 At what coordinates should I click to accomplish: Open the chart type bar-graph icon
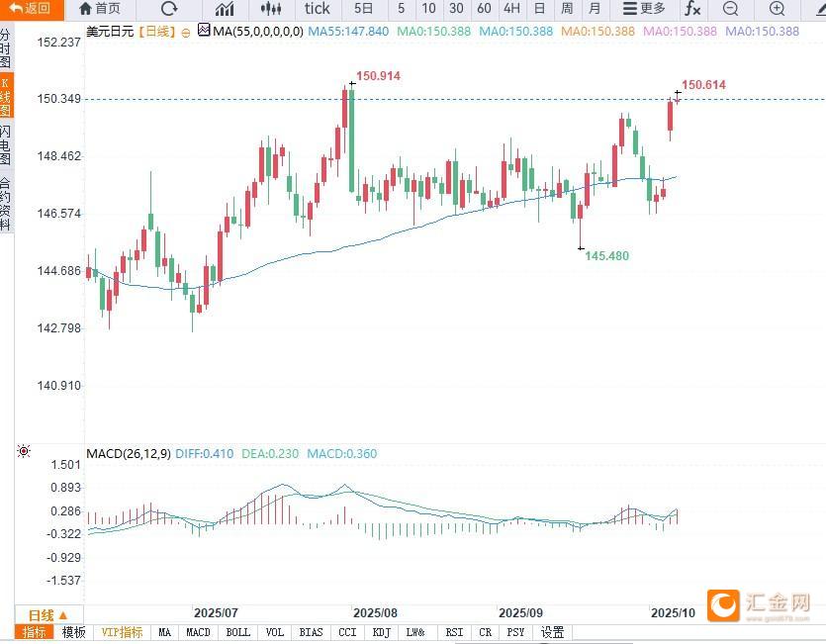tap(225, 9)
